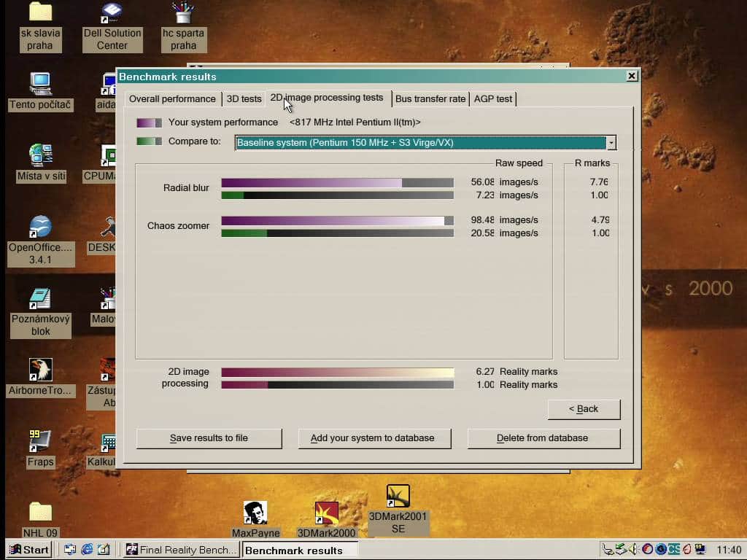
Task: Click the Radial blur label
Action: coord(186,187)
